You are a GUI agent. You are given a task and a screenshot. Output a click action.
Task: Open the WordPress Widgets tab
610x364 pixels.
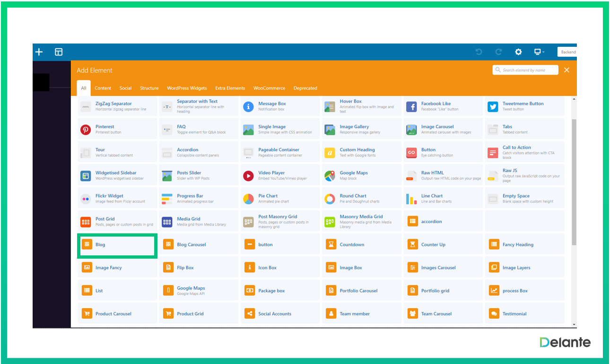187,88
